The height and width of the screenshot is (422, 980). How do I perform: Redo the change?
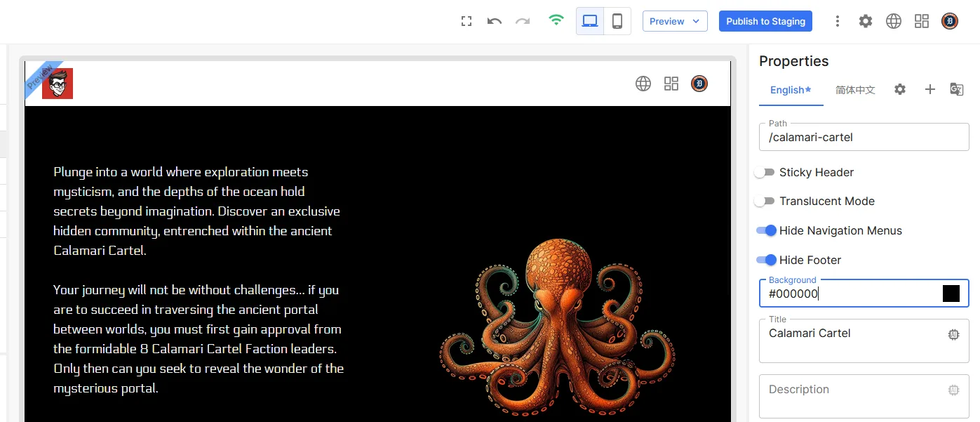523,21
